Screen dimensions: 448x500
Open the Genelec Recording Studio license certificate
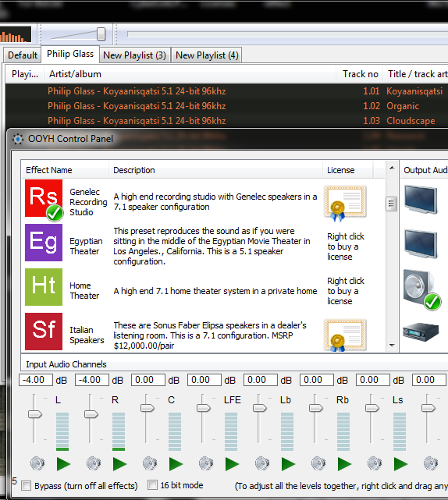pos(345,203)
